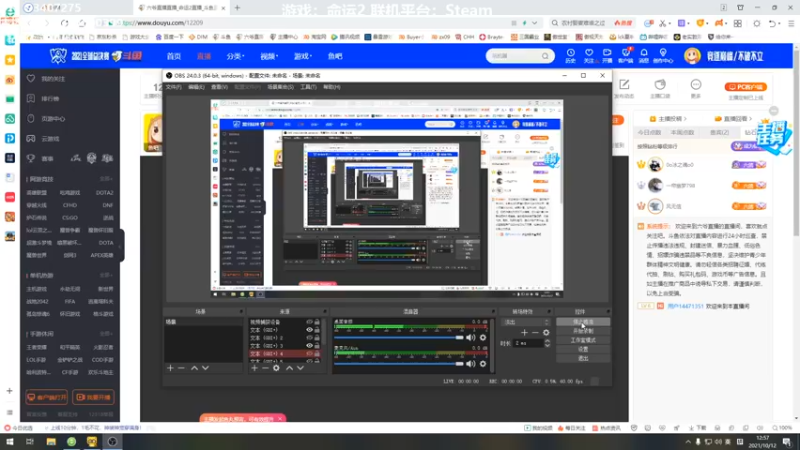This screenshot has height=450, width=800.
Task: Toggle visibility of 文本 (GDI+) 2 source
Action: point(309,338)
